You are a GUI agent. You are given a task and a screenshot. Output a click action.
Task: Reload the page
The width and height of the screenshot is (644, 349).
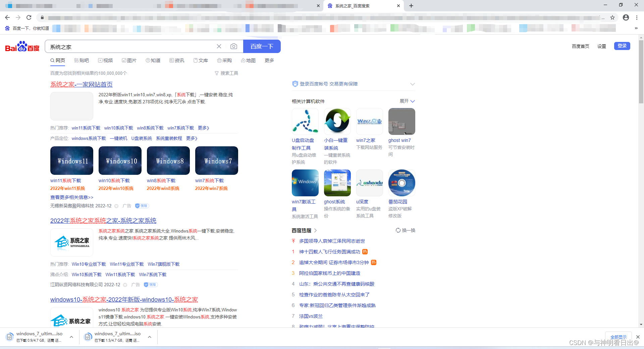point(29,17)
